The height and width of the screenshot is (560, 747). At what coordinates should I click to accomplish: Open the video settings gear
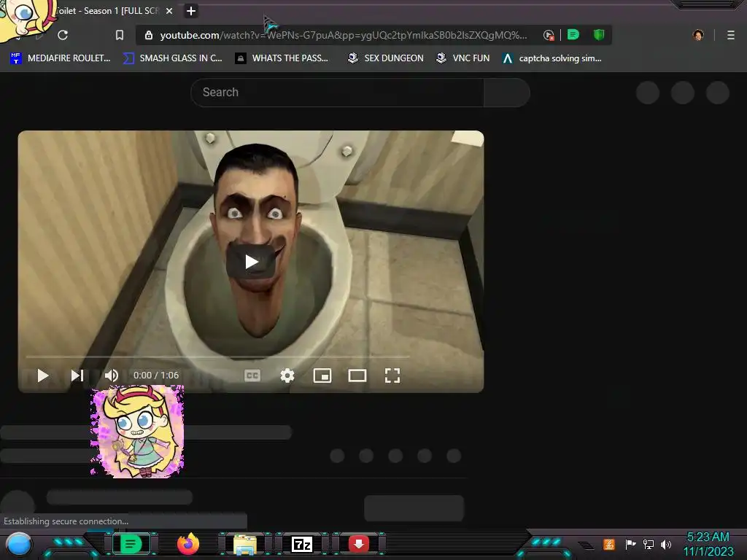[287, 376]
